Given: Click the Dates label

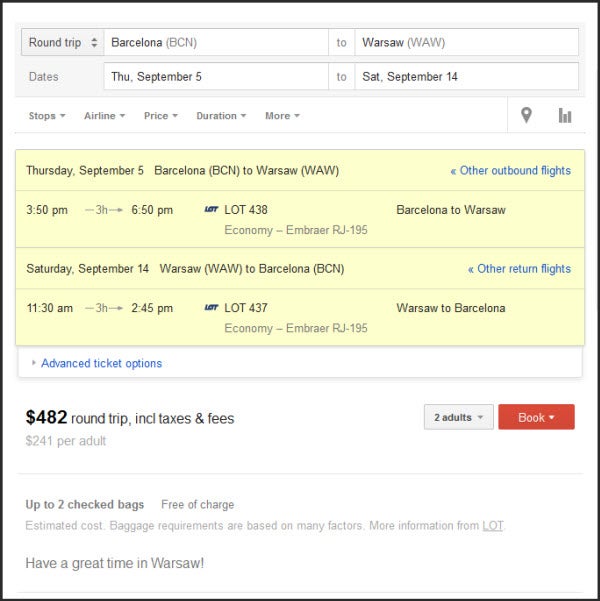Looking at the screenshot, I should pos(44,77).
